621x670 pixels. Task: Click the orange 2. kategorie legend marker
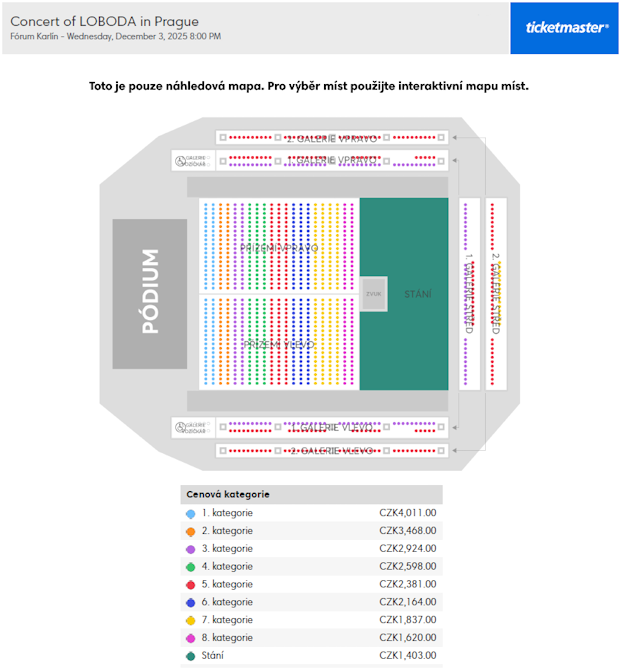click(x=190, y=531)
